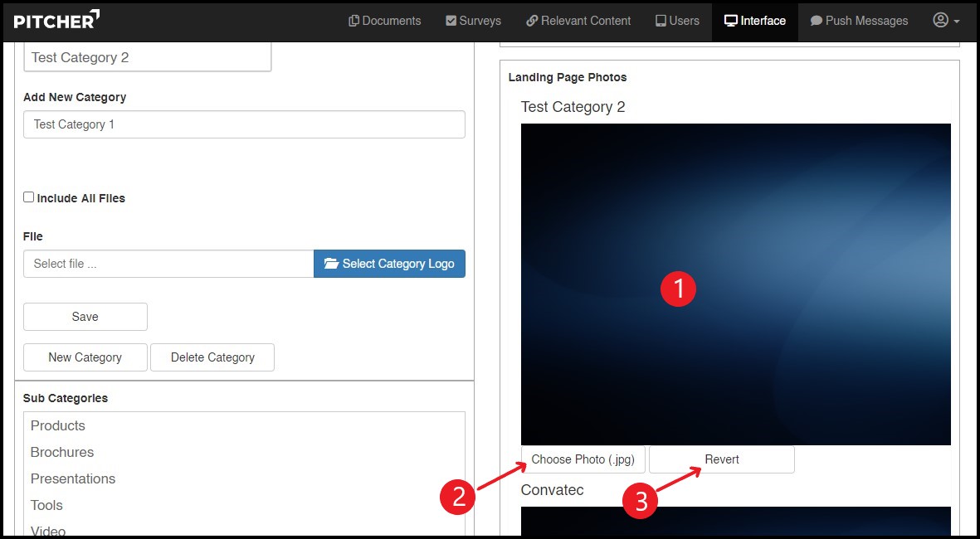This screenshot has width=980, height=539.
Task: Click the Pitcher logo in the header
Action: (56, 20)
